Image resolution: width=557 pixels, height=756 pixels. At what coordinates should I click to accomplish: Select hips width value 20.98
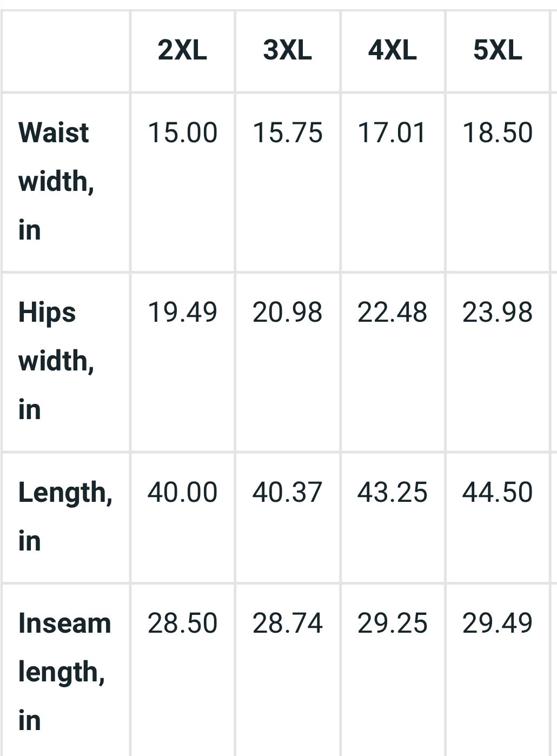[x=287, y=313]
